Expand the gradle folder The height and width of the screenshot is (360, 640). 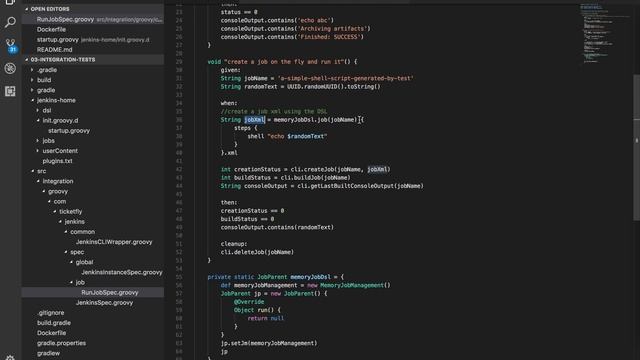click(x=46, y=90)
